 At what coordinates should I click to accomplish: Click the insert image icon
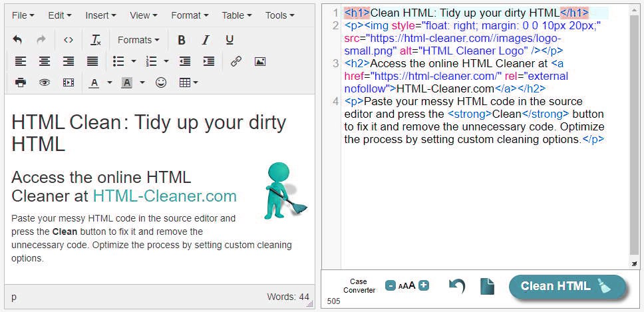[x=260, y=61]
